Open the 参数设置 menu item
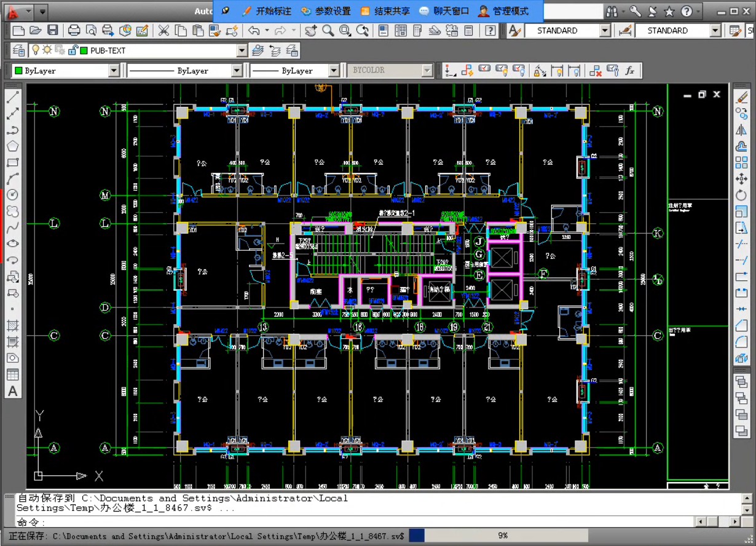 (x=326, y=11)
